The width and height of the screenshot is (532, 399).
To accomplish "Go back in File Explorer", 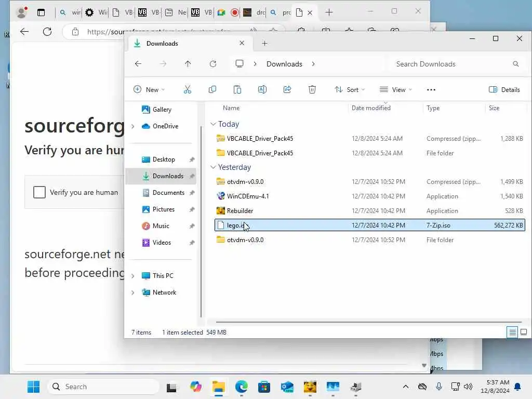I will coord(138,64).
